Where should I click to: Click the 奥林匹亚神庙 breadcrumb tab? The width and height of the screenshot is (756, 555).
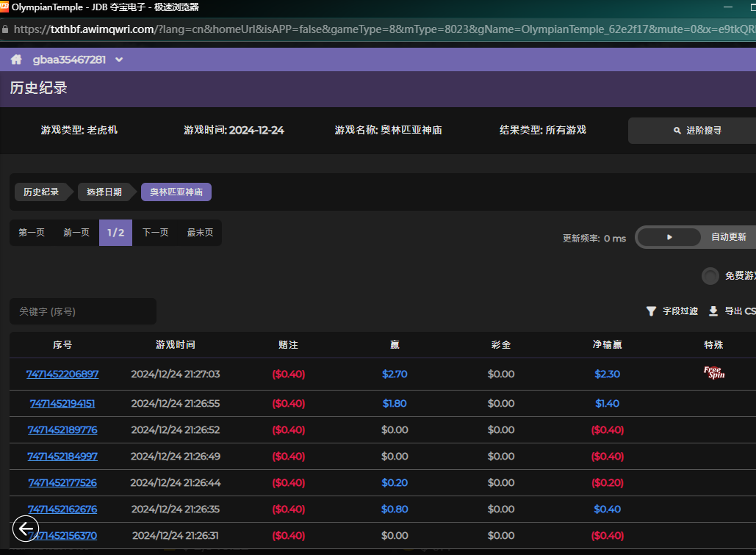click(176, 192)
